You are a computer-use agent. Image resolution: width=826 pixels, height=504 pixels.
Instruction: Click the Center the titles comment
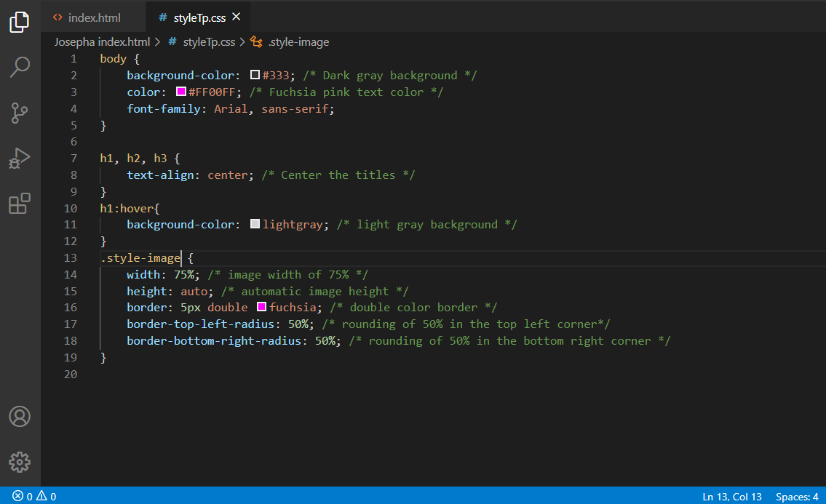(338, 175)
